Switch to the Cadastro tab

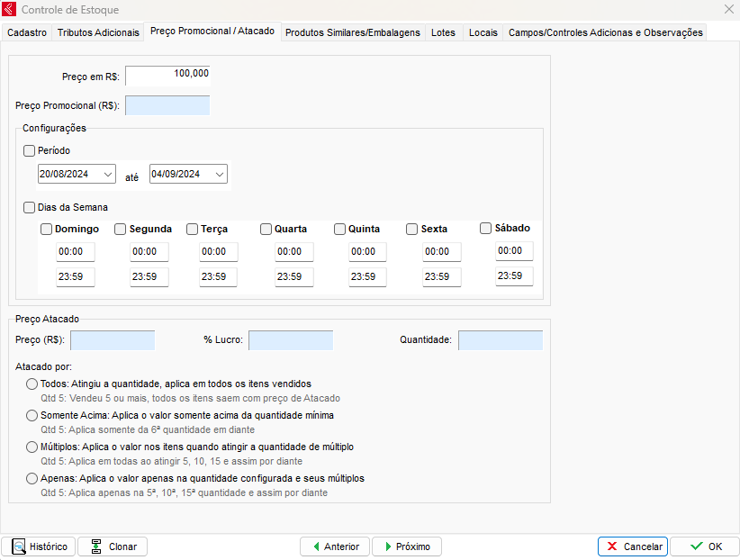(x=27, y=32)
